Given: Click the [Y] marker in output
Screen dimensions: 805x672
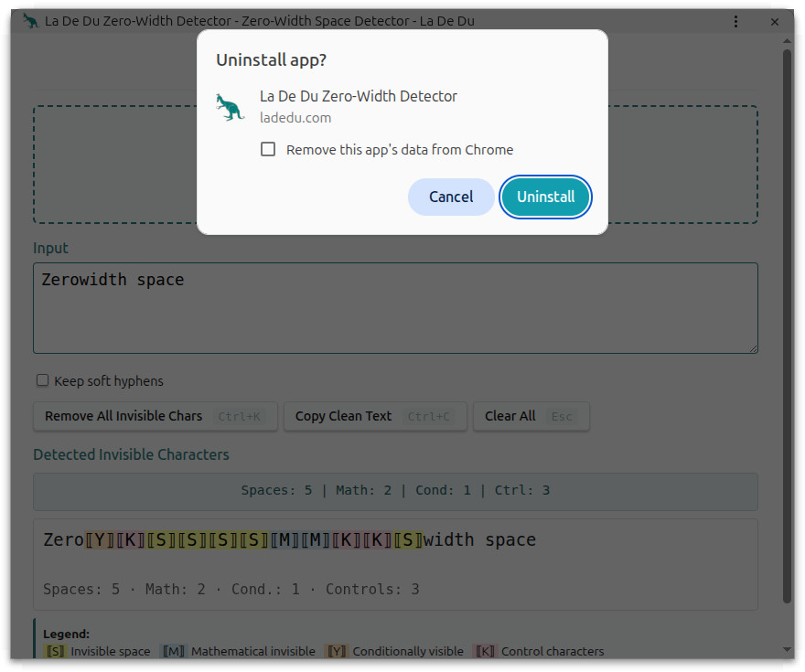Looking at the screenshot, I should 100,540.
